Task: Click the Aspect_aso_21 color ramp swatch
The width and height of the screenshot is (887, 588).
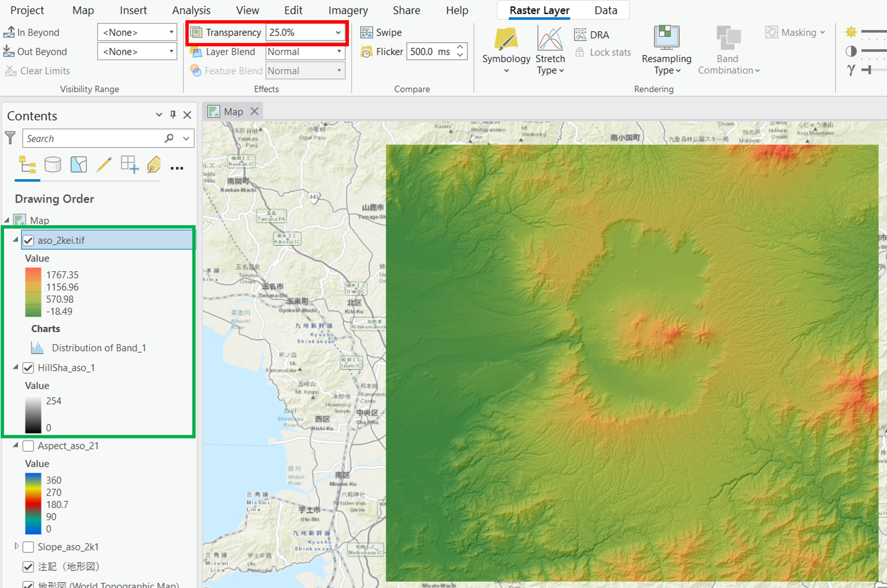Action: pyautogui.click(x=33, y=504)
